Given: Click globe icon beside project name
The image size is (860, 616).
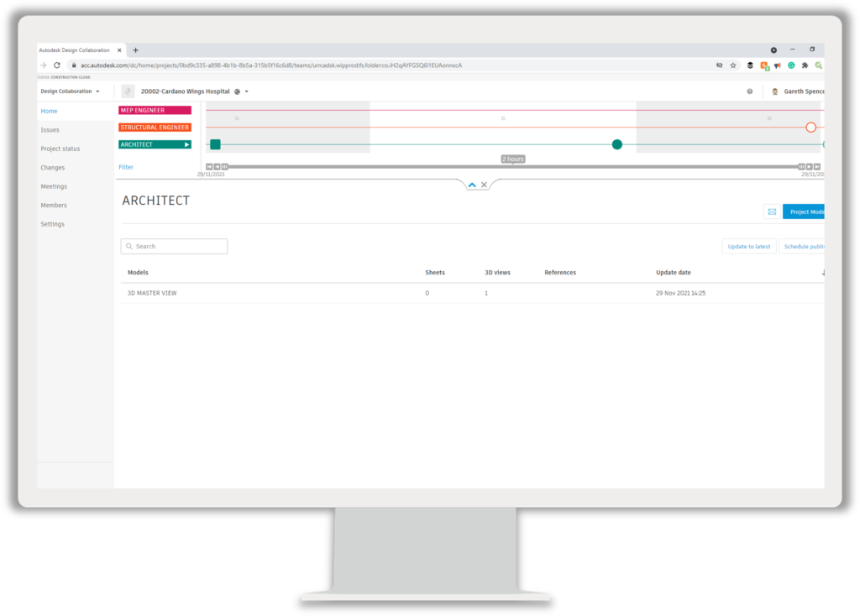Looking at the screenshot, I should click(x=237, y=91).
